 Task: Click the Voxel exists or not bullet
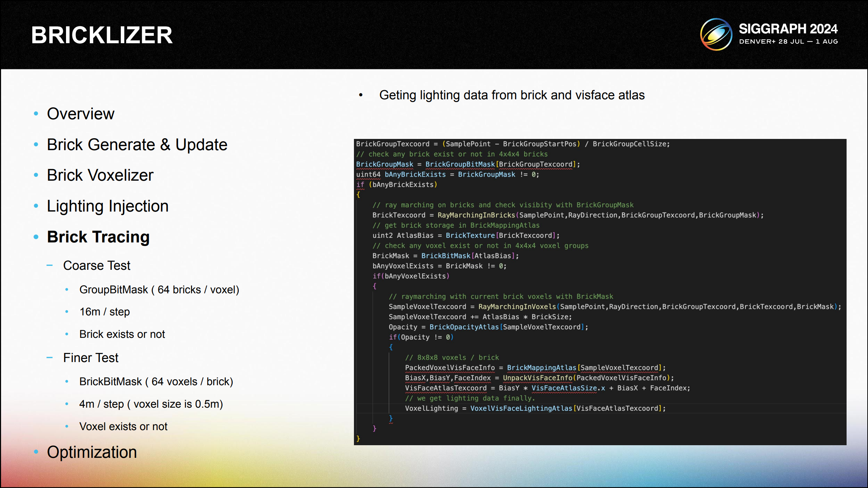point(123,427)
